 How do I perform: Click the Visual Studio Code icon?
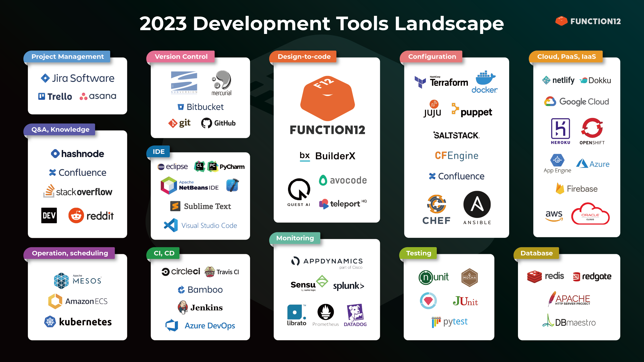pos(171,225)
